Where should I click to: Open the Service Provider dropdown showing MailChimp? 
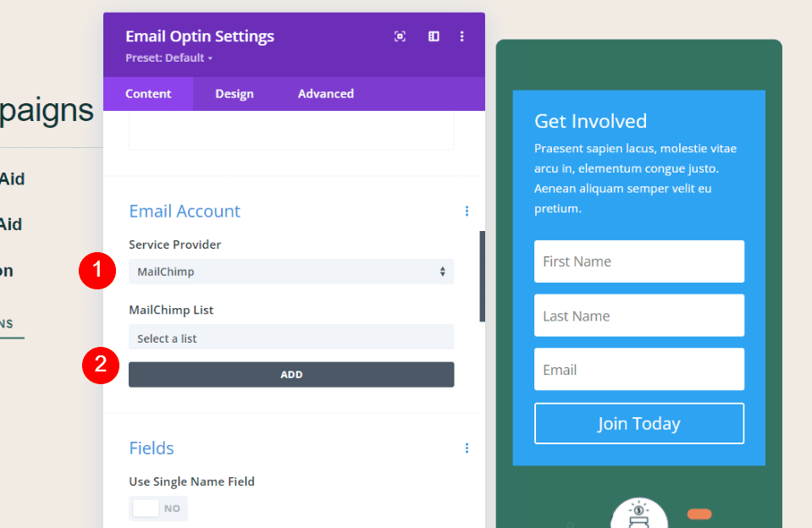point(291,271)
